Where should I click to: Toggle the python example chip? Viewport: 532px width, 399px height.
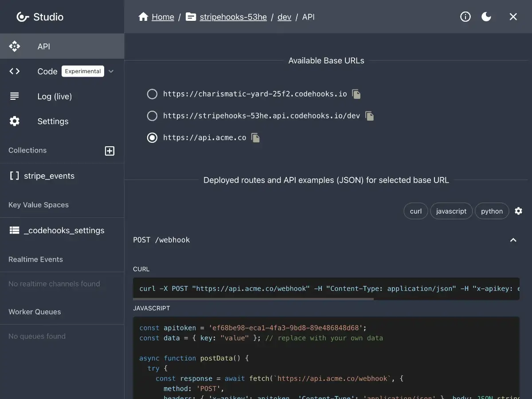[492, 211]
